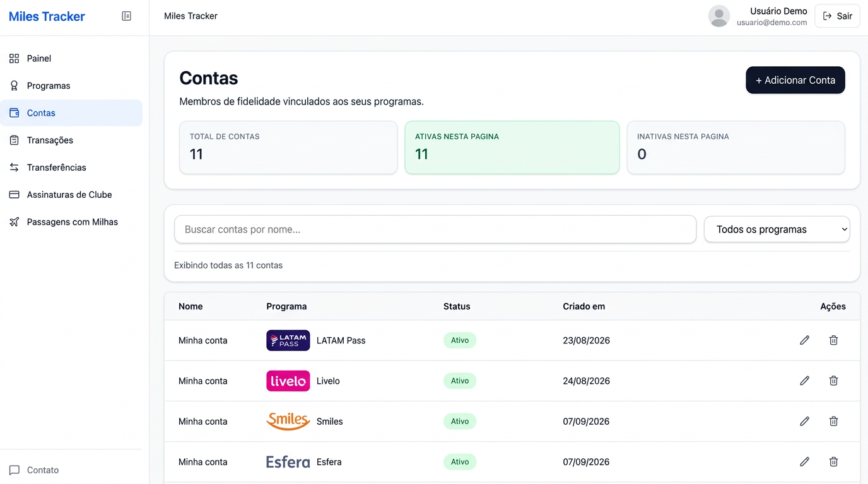The height and width of the screenshot is (484, 868).
Task: Click the Ativo badge in Esfera row
Action: pyautogui.click(x=460, y=462)
